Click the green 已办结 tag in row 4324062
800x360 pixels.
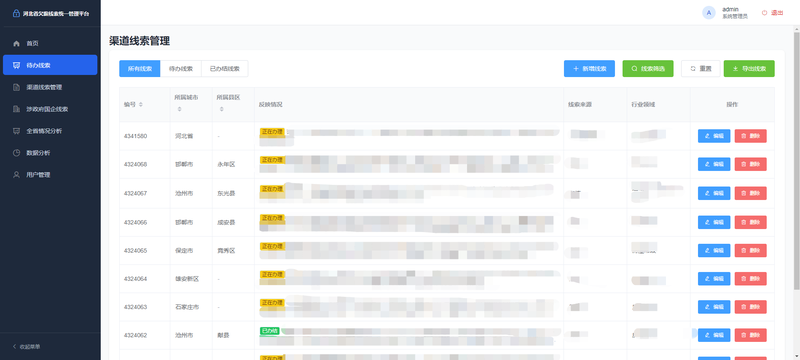click(270, 330)
